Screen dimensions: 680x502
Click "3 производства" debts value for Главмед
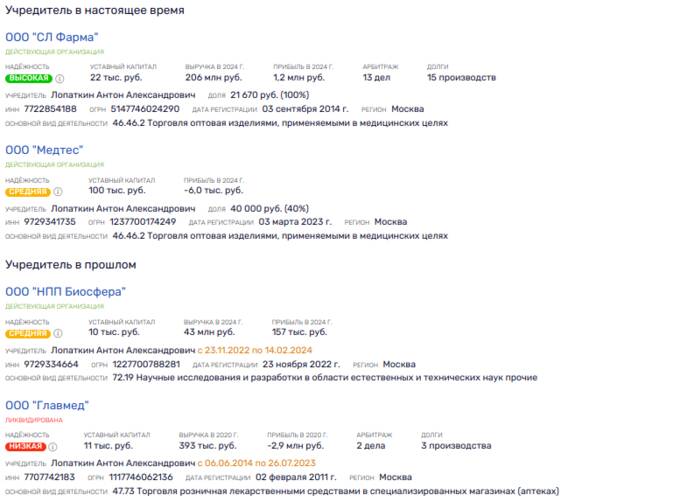coord(456,446)
